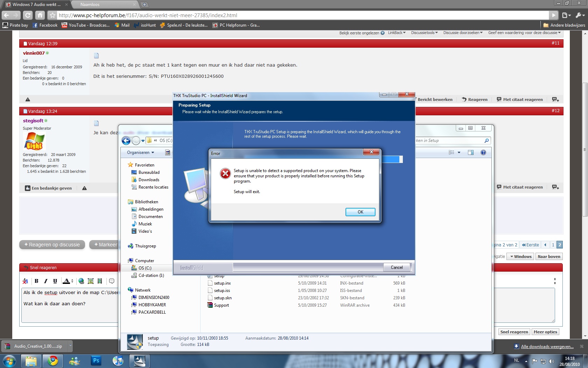This screenshot has height=368, width=588.
Task: Insert image icon in quick reply editor
Action: [x=91, y=281]
